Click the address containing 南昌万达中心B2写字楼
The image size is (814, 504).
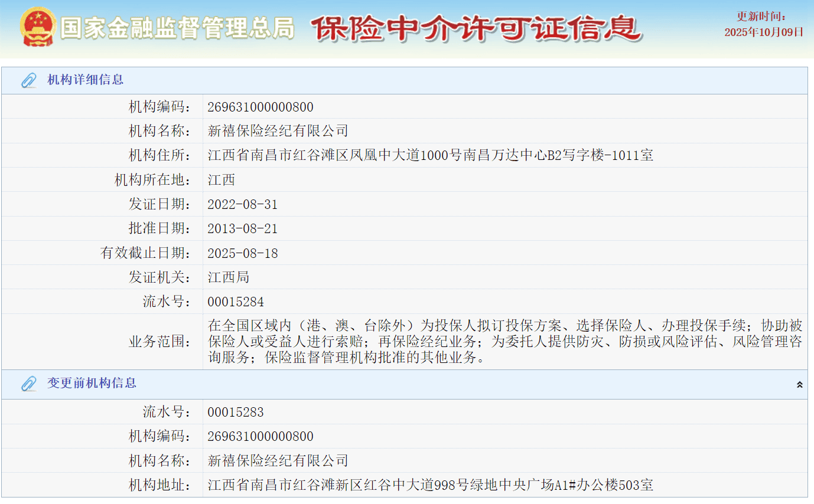click(x=430, y=156)
